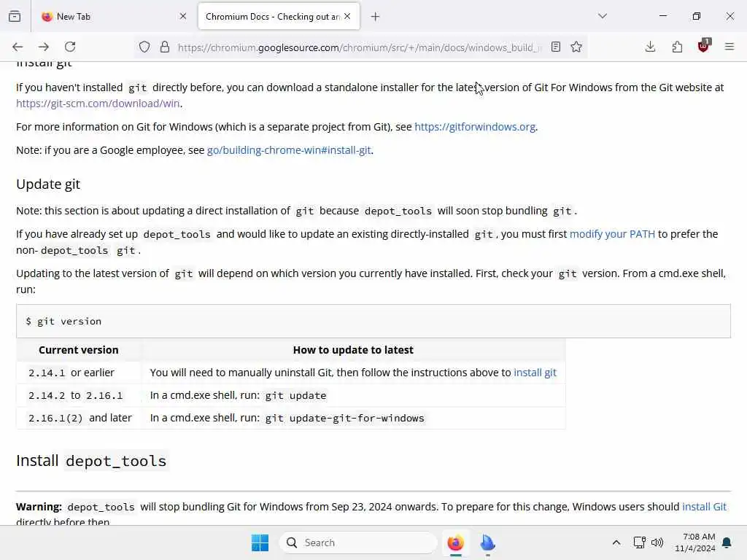The width and height of the screenshot is (747, 560).
Task: Go forward with the forward arrow
Action: [44, 47]
